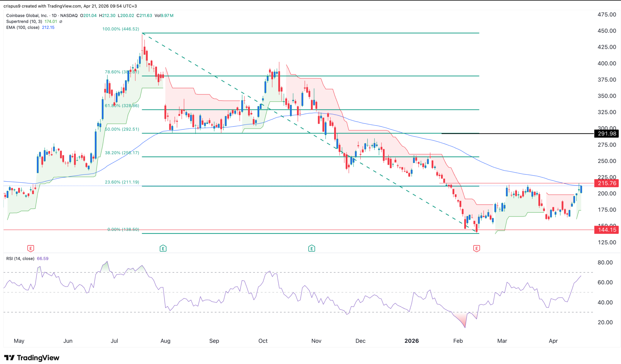Click the EMA value 212.15
This screenshot has height=364, width=621.
coord(48,27)
